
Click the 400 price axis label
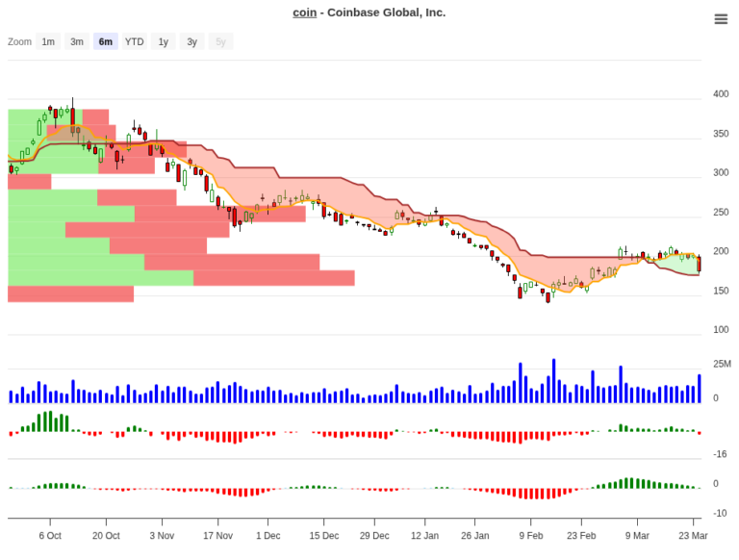(x=721, y=93)
